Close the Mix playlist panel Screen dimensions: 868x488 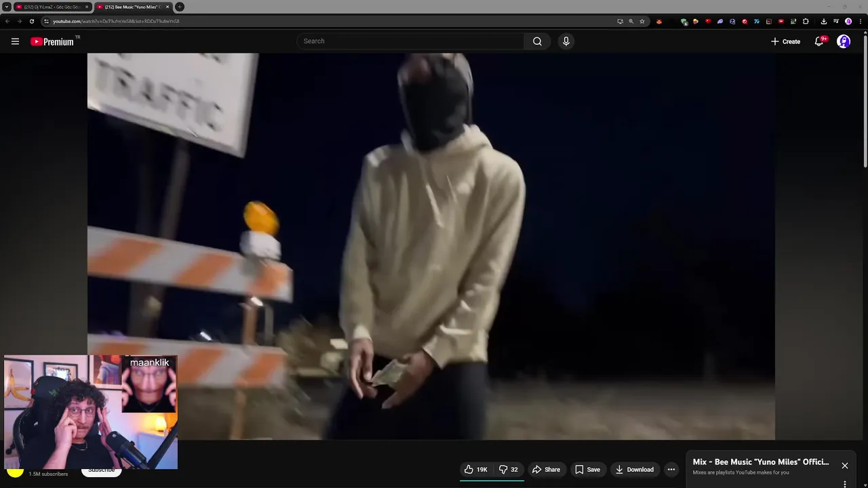pos(845,466)
